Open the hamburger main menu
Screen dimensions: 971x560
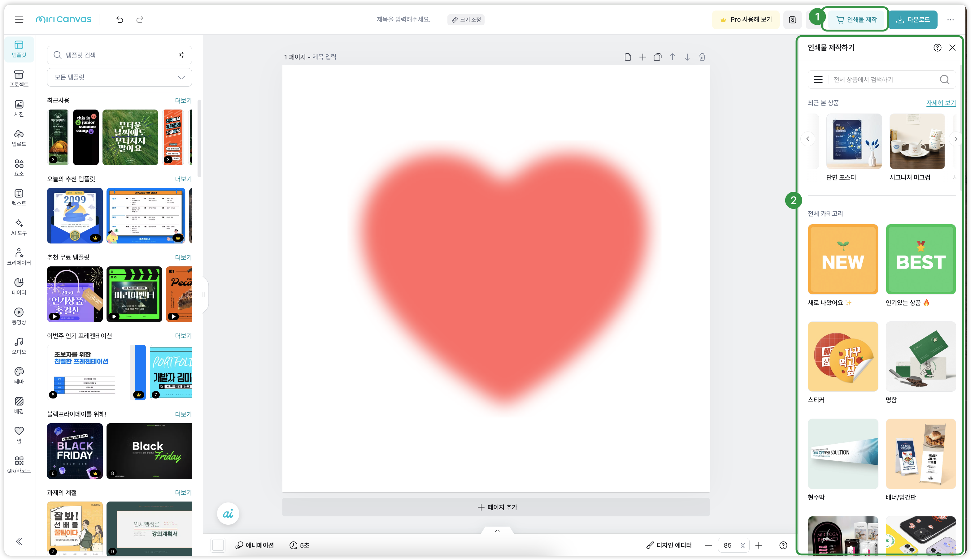tap(19, 19)
